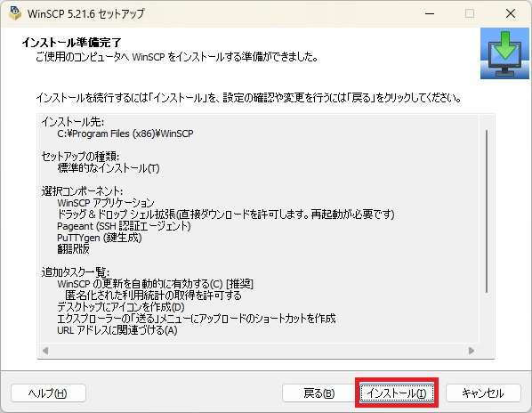Click the WinSCP setup icon in title bar
Viewport: 532px width, 413px height.
click(x=15, y=13)
